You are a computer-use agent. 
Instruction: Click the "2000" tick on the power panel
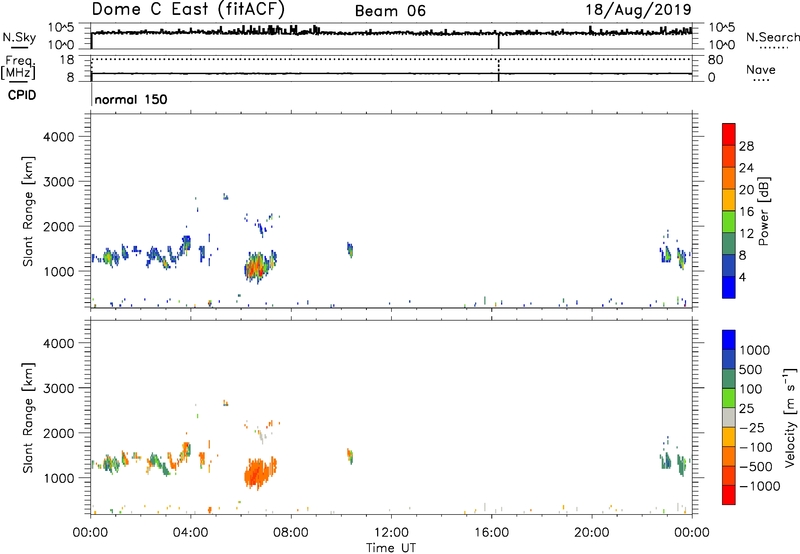tap(59, 226)
